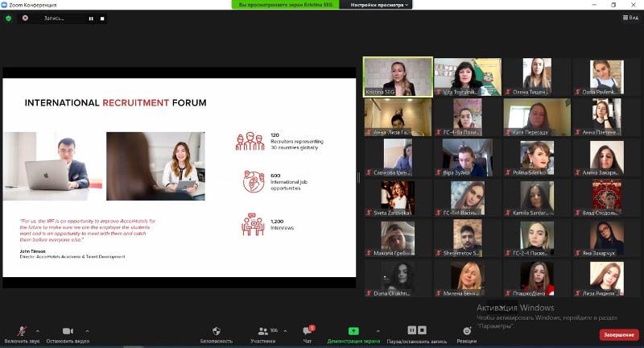Open the Безопасность security shield
The height and width of the screenshot is (348, 644).
217,335
